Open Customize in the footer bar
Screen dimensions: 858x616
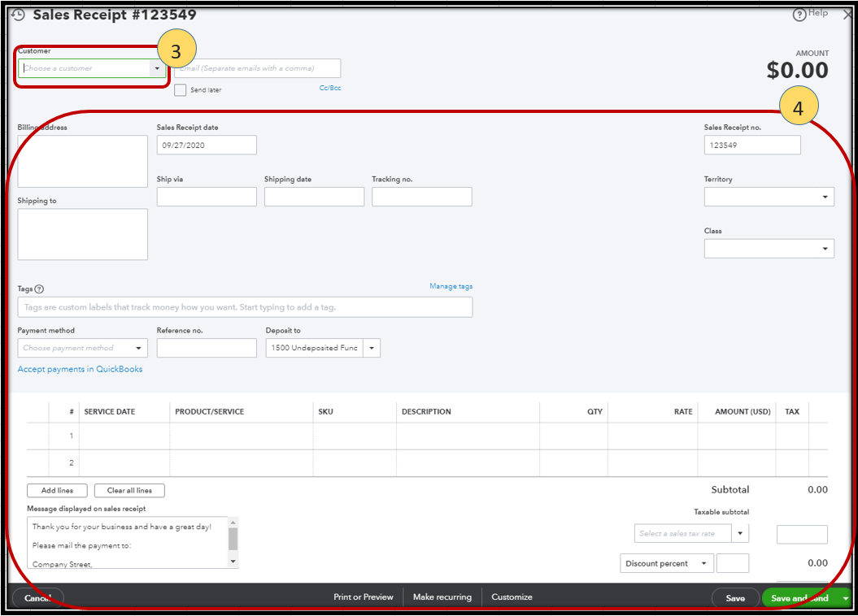(x=512, y=597)
